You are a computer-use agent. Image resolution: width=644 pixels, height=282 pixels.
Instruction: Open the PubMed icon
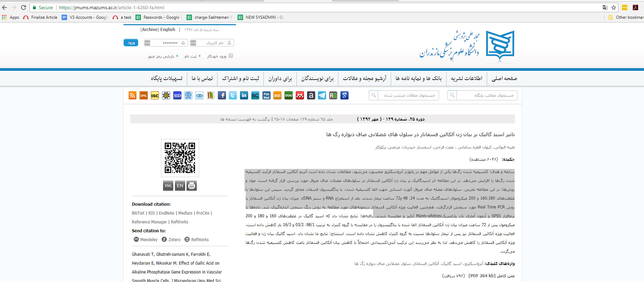(267, 96)
